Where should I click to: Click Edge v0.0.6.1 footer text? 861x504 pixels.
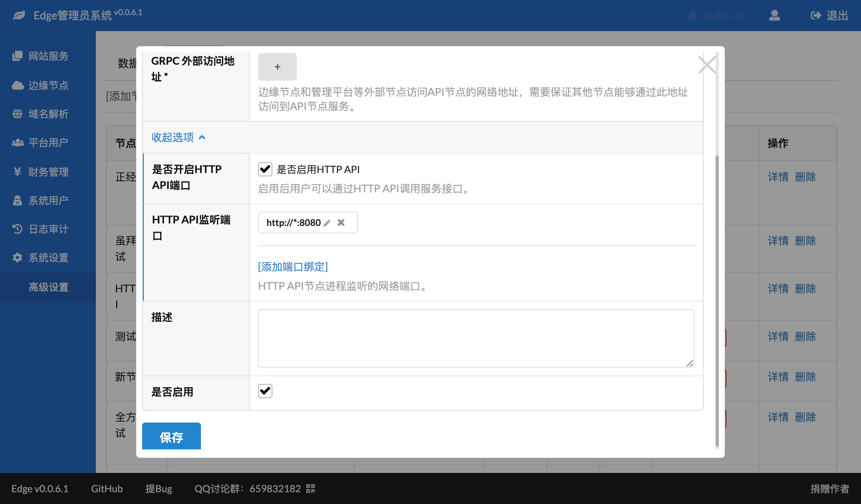[40, 489]
